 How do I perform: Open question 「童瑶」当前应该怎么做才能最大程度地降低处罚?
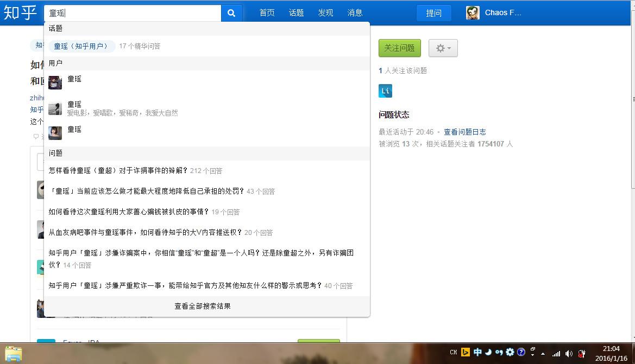point(146,191)
